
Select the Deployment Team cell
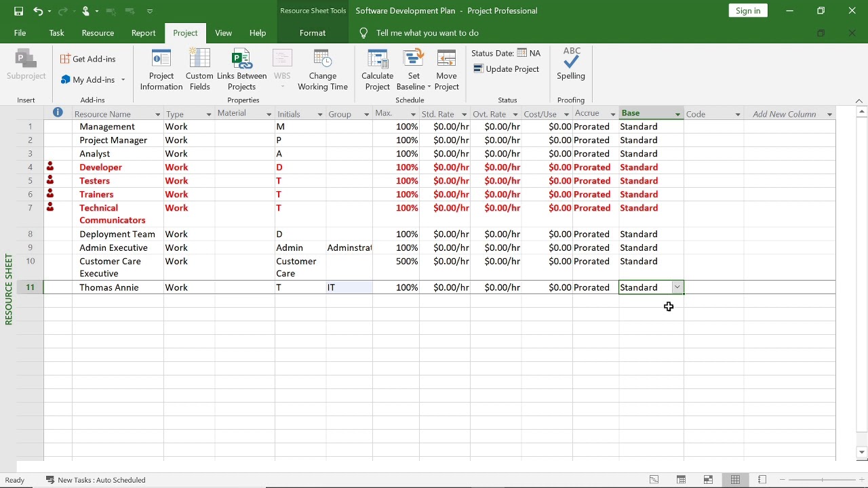(x=117, y=234)
